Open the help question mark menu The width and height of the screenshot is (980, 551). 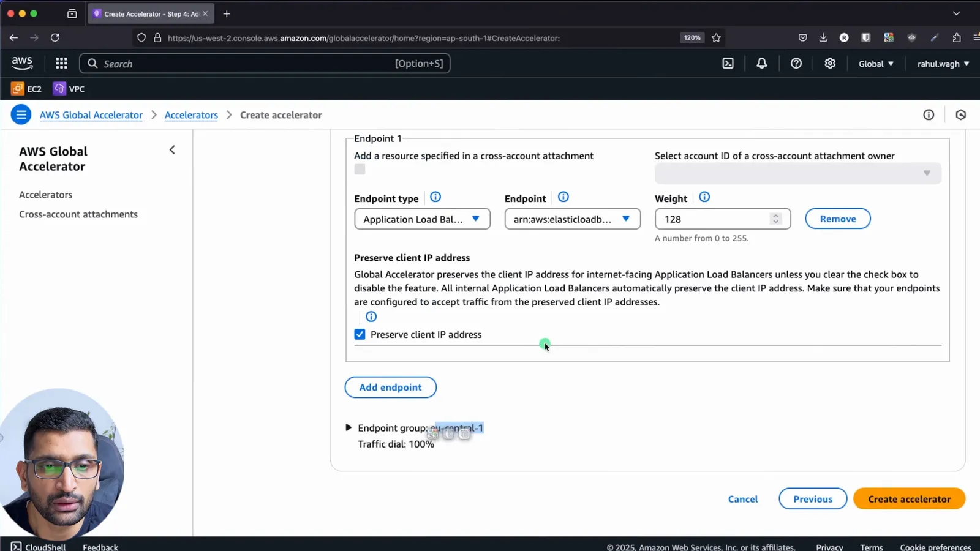pyautogui.click(x=796, y=63)
